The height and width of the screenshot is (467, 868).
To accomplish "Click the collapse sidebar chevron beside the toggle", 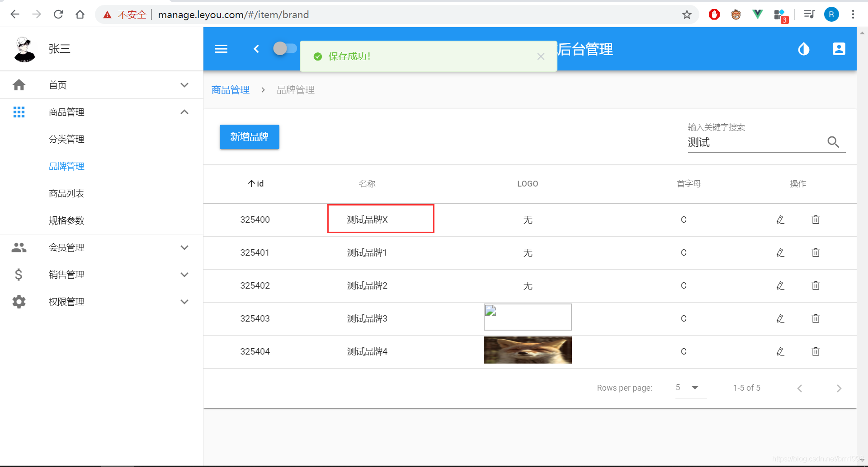I will pyautogui.click(x=256, y=49).
